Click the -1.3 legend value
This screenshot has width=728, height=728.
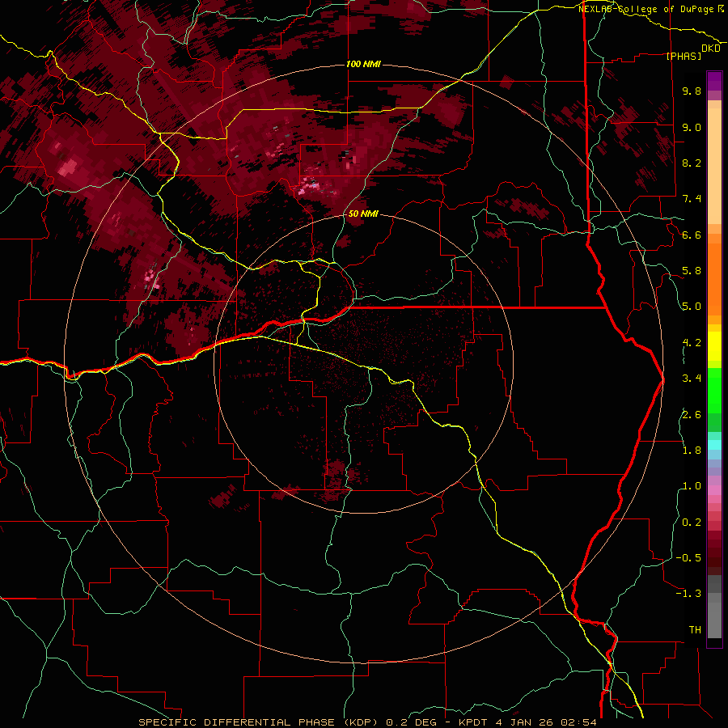pos(688,594)
